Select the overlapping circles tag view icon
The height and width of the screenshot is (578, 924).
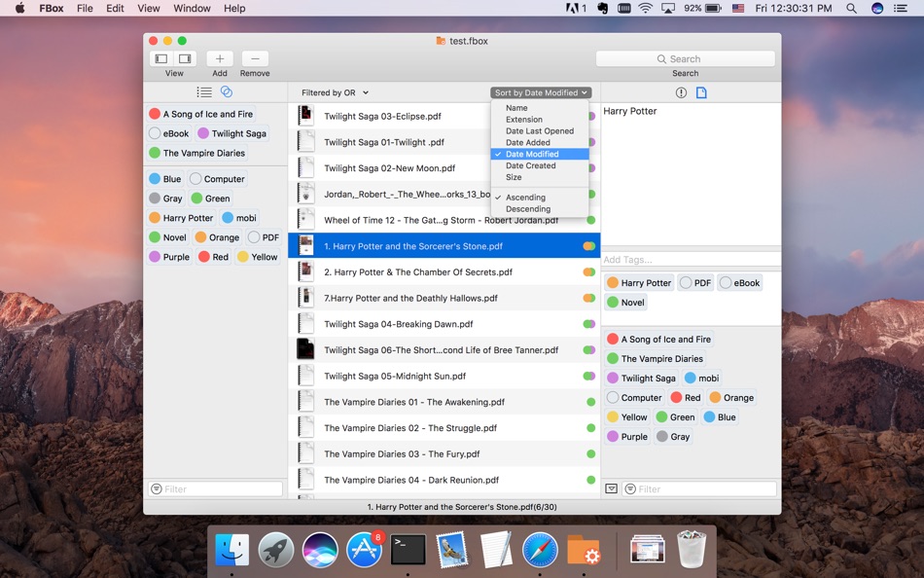(x=227, y=91)
